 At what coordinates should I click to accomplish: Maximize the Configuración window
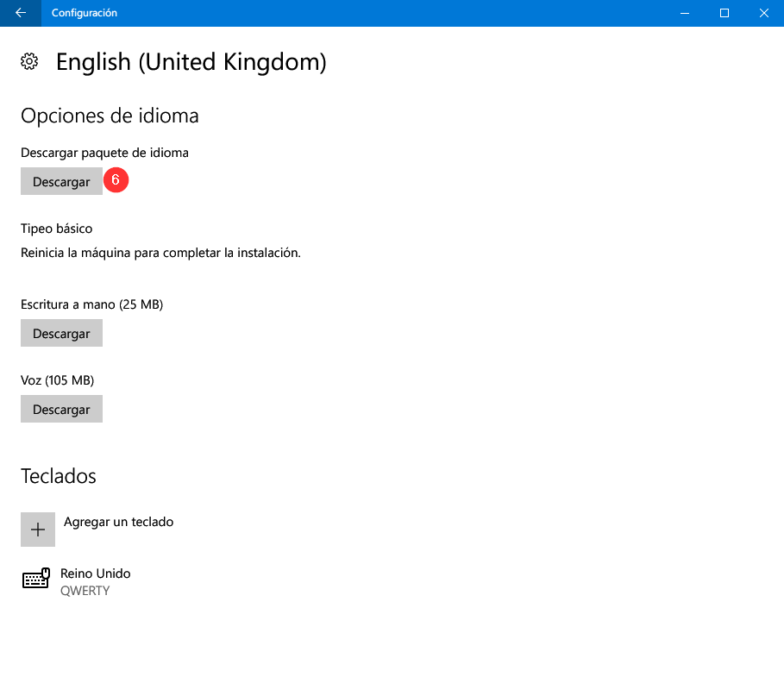[724, 13]
